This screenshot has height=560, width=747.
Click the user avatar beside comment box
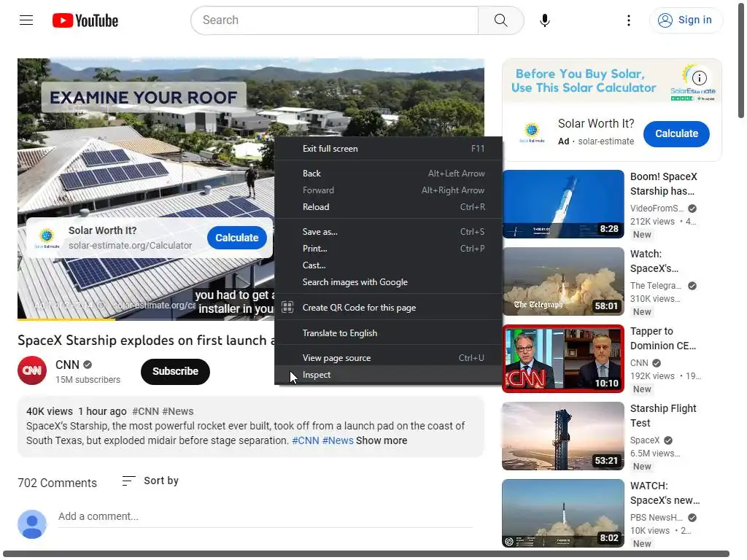click(x=32, y=524)
